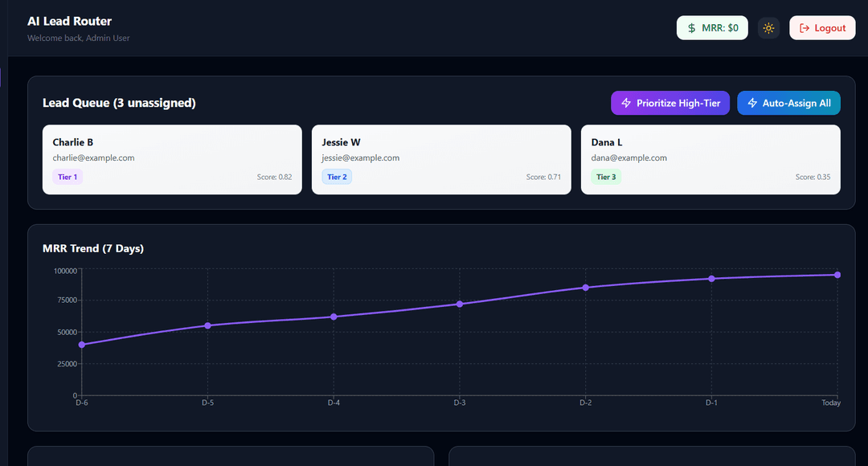The width and height of the screenshot is (868, 466).
Task: Open the Jessie W lead card
Action: tap(441, 159)
